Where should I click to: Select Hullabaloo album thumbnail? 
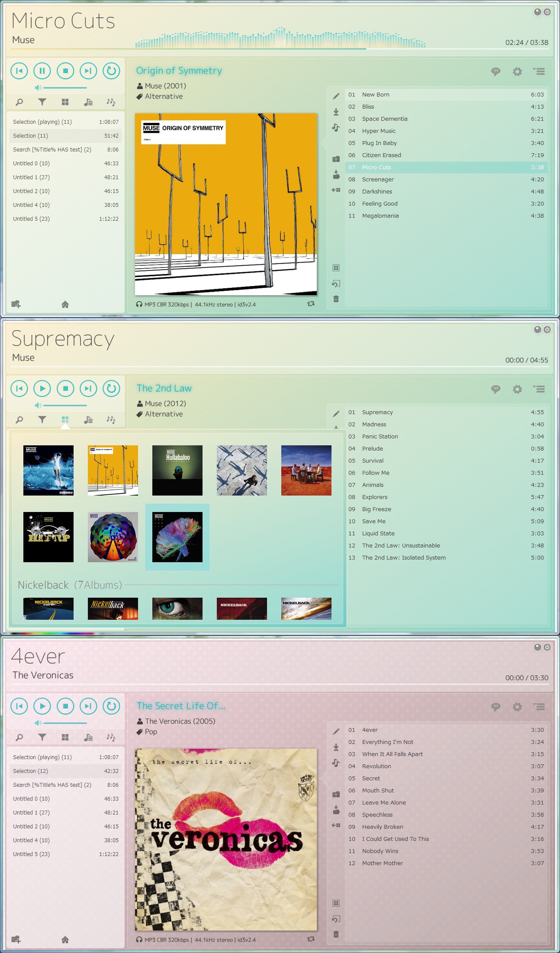177,470
